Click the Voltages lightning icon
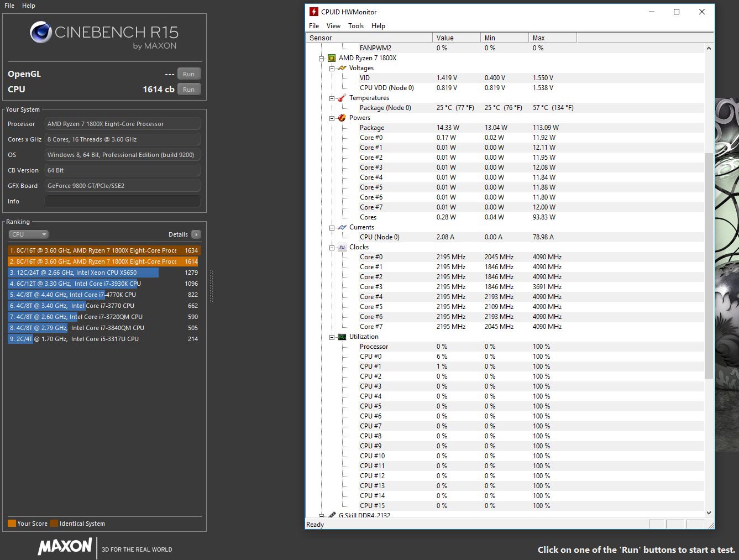Viewport: 739px width, 560px height. pos(342,68)
